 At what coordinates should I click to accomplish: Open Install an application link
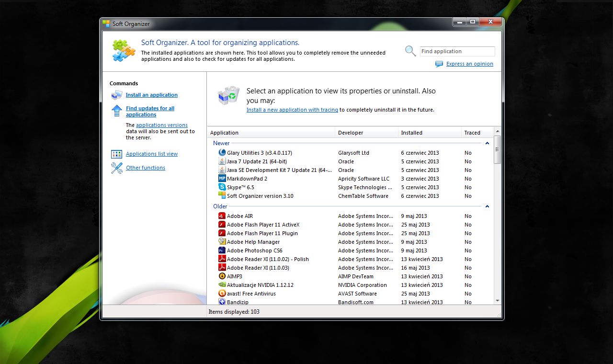tap(152, 95)
